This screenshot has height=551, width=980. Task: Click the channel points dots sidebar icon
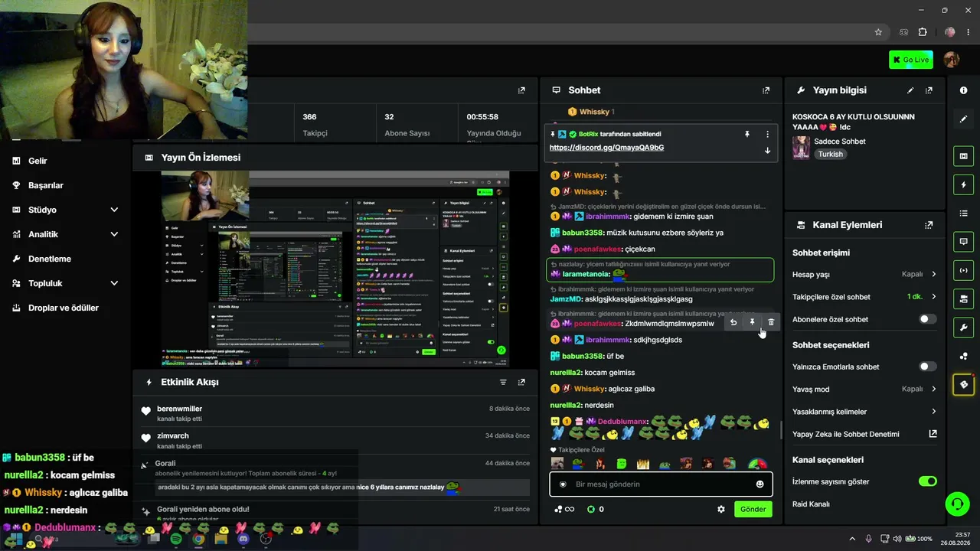point(963,356)
